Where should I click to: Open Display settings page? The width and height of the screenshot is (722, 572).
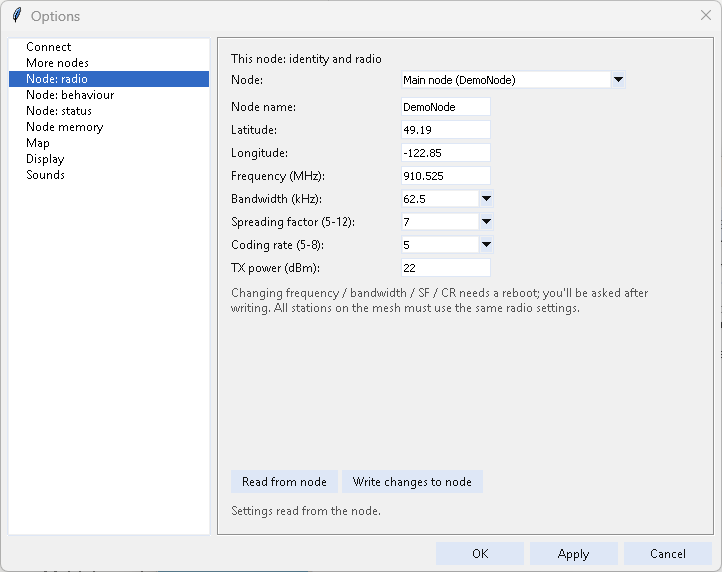click(x=109, y=159)
